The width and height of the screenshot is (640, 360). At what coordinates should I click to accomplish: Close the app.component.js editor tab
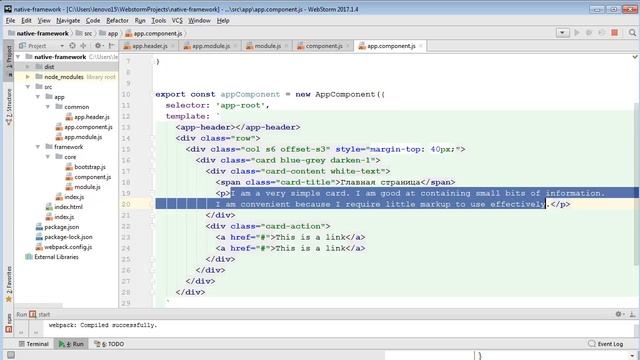(x=421, y=46)
